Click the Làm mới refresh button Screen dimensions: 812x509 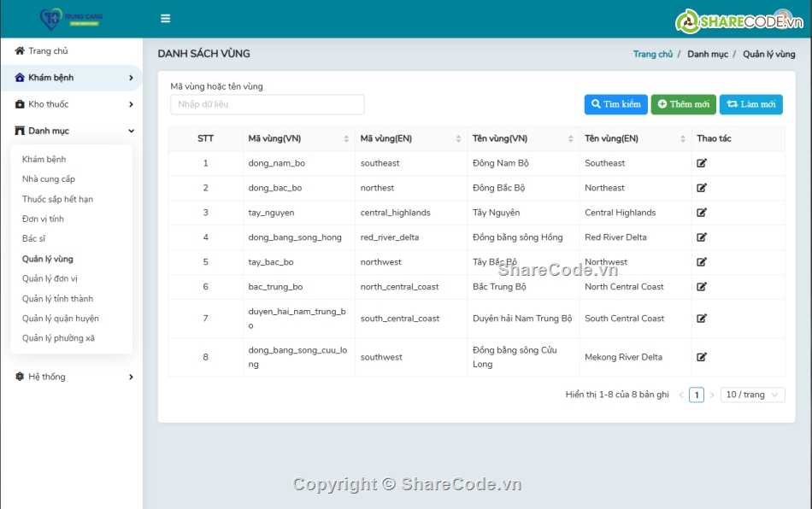[751, 104]
